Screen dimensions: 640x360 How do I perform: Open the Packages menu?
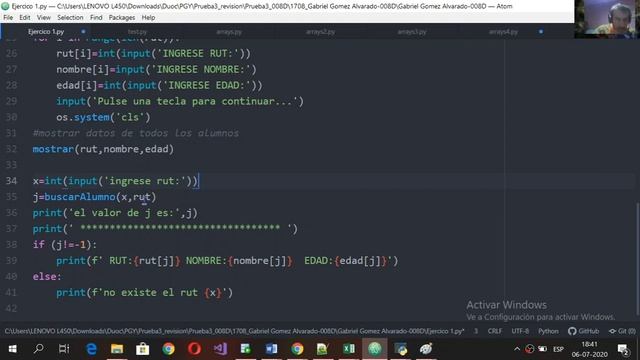tap(122, 18)
